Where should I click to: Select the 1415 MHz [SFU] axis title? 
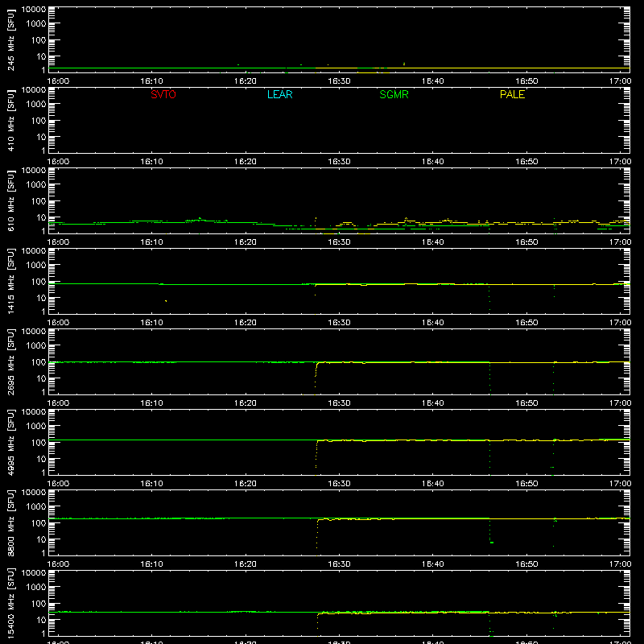pos(11,281)
